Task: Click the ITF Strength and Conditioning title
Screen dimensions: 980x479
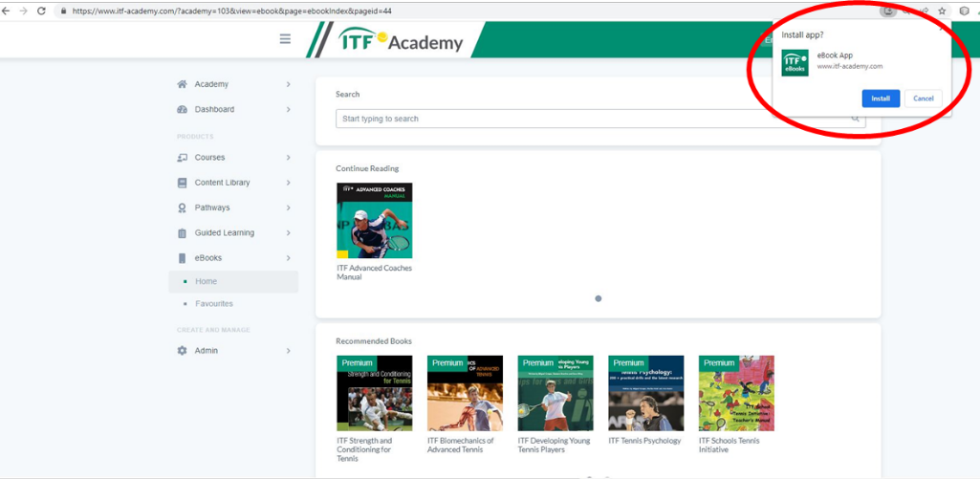Action: [x=365, y=449]
